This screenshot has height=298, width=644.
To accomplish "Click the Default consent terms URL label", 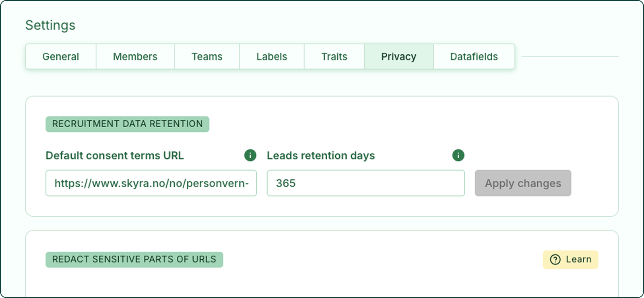I will 115,155.
